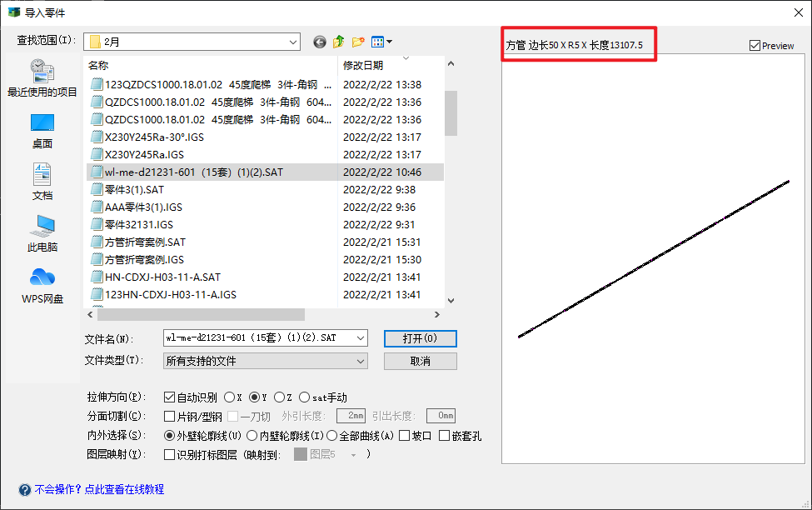This screenshot has height=510, width=812.
Task: Open WPS网盘 in the sidebar
Action: pos(42,286)
